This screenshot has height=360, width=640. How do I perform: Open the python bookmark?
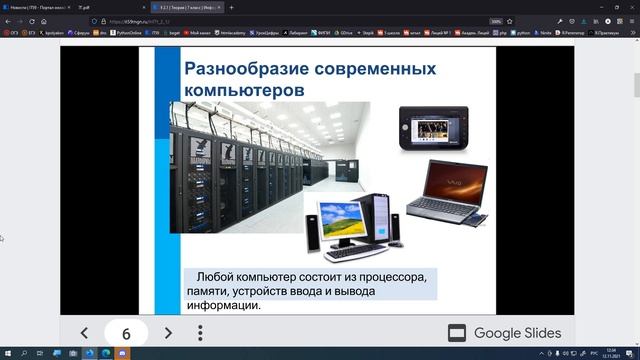point(520,33)
